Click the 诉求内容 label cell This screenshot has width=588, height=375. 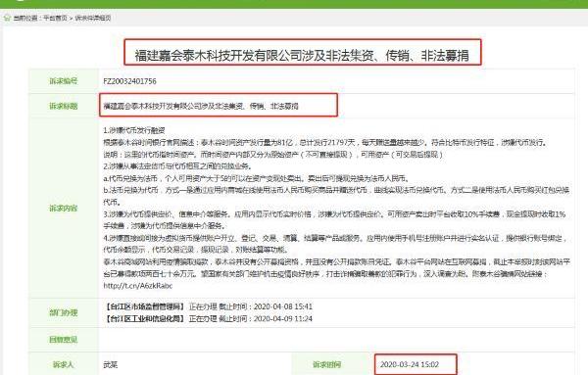(x=64, y=209)
